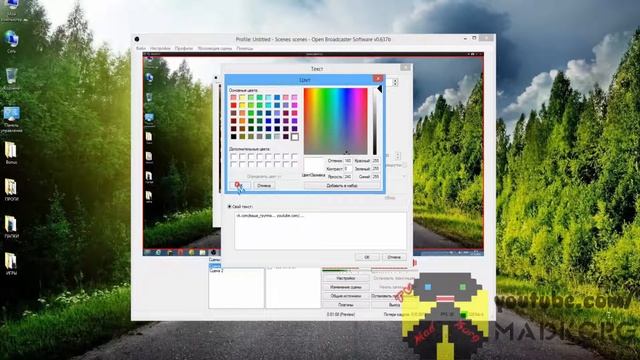Click the Красный red value field

tap(376, 161)
